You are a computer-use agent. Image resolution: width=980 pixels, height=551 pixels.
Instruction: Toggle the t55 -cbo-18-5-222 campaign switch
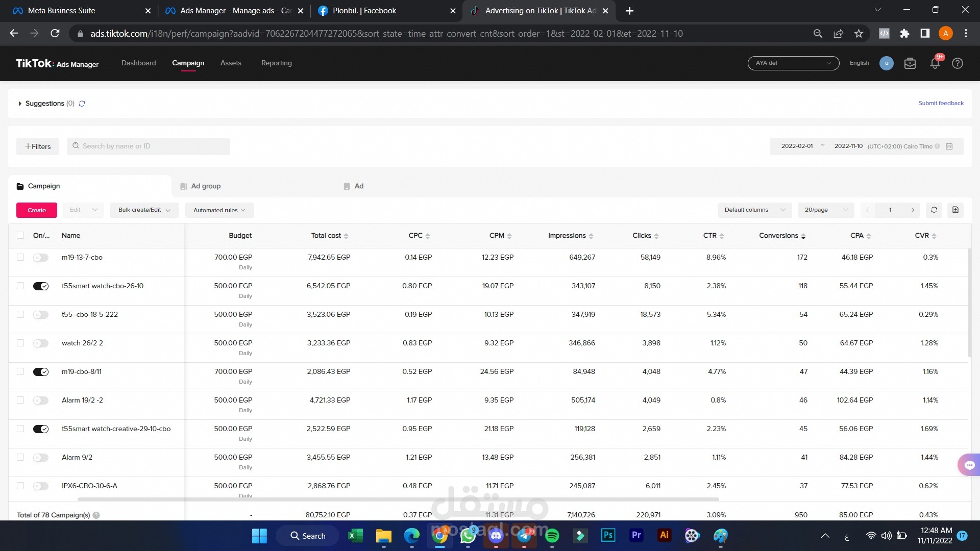click(x=41, y=315)
